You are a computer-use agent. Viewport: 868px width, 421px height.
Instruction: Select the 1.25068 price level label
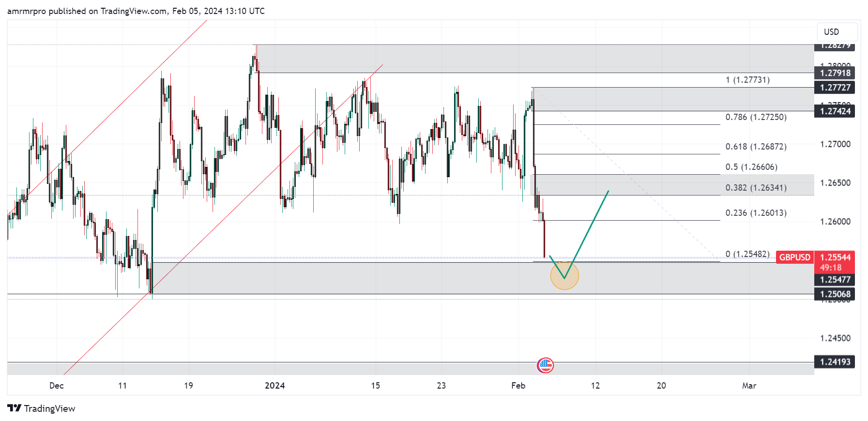point(835,294)
